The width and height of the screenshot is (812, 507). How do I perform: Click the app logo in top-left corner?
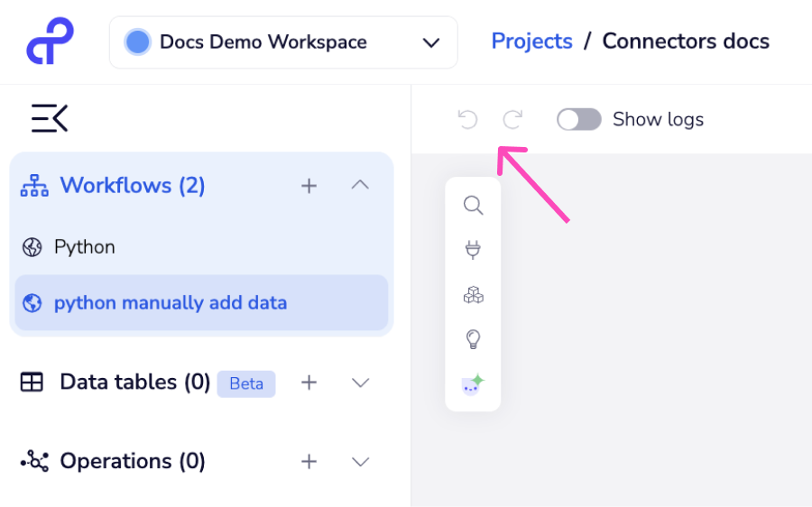click(x=50, y=41)
